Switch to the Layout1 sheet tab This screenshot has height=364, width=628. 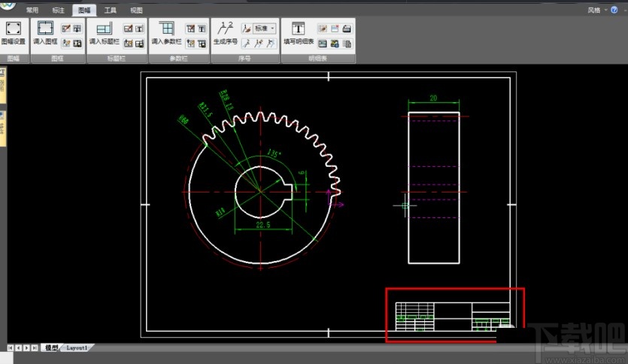(77, 348)
